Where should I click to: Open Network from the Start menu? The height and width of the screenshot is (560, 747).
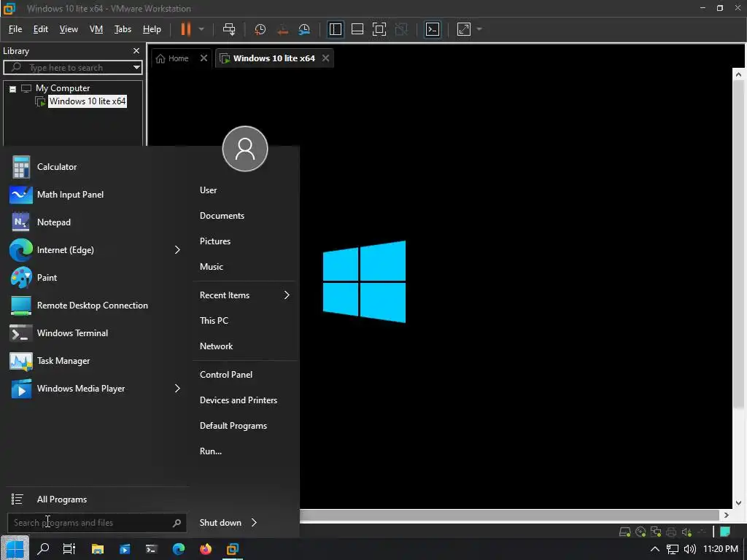tap(216, 346)
